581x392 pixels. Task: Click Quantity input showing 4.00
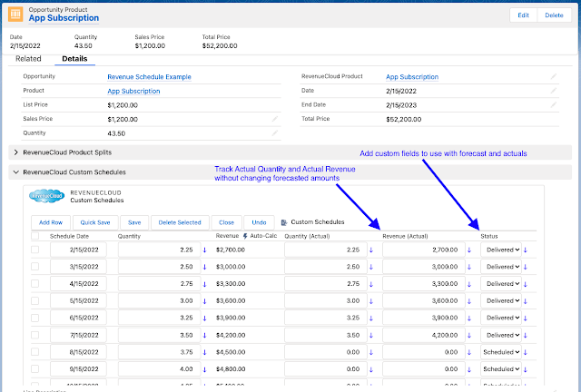pos(160,369)
